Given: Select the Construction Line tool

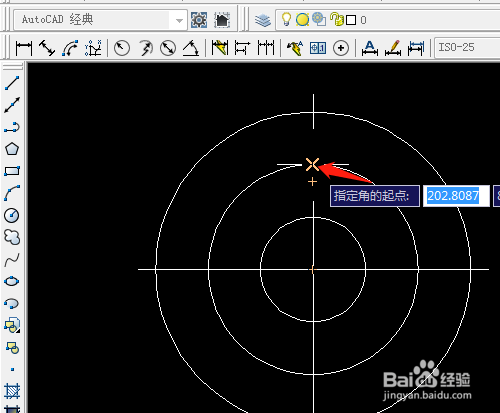Looking at the screenshot, I should click(12, 105).
